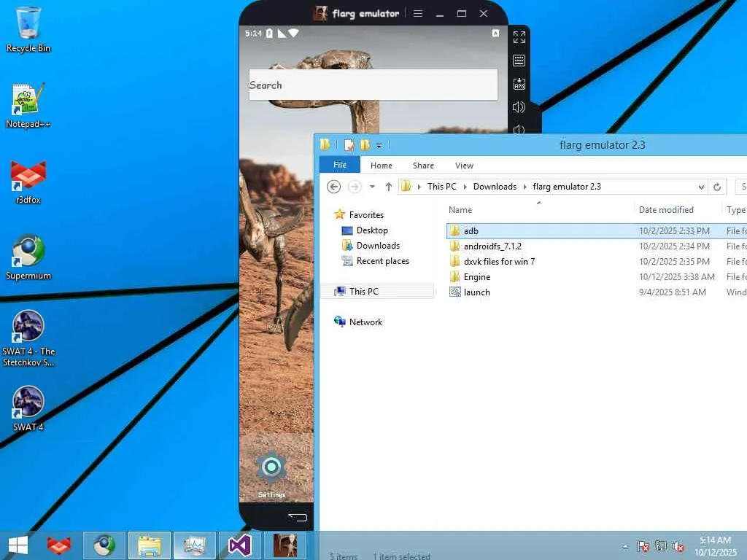Screen dimensions: 747x560
Task: Select Desktop under Favorites
Action: click(x=371, y=230)
